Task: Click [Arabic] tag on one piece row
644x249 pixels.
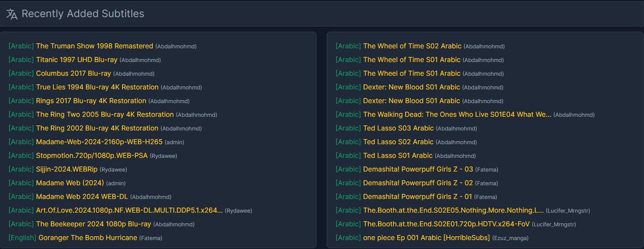Action: (x=348, y=238)
